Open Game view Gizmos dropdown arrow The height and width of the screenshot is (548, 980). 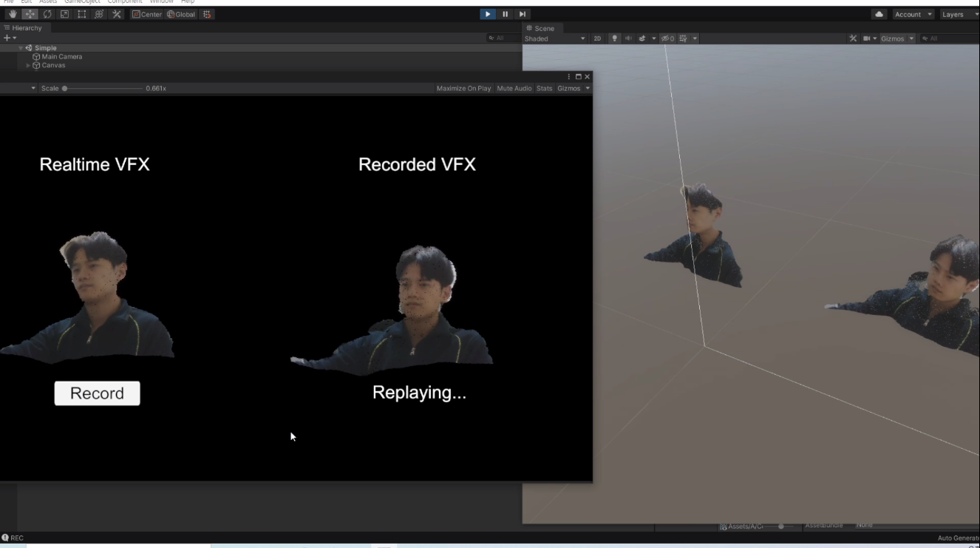click(x=588, y=88)
